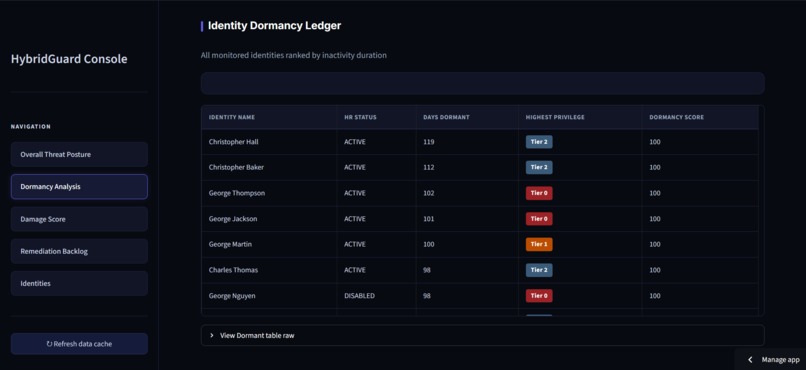Click the 102 days dormant value
This screenshot has height=370, width=806.
tap(429, 193)
